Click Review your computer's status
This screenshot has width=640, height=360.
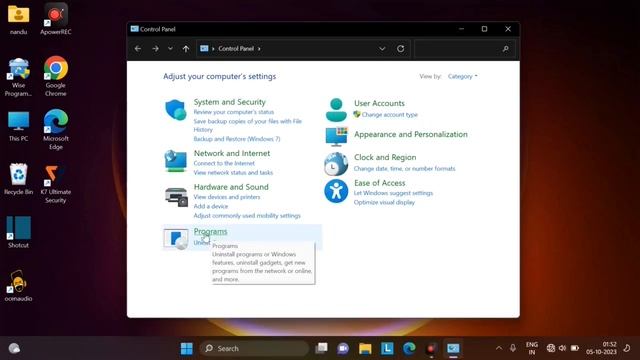[x=234, y=112]
